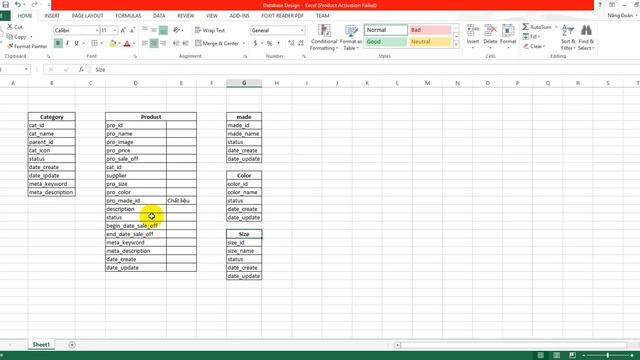The image size is (640, 360).
Task: Expand the Name Box dropdown
Action: [26, 70]
